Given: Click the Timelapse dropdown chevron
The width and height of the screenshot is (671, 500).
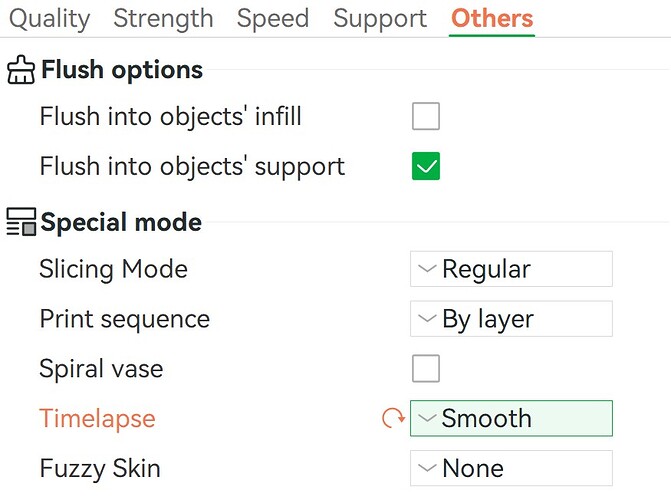Looking at the screenshot, I should 427,418.
